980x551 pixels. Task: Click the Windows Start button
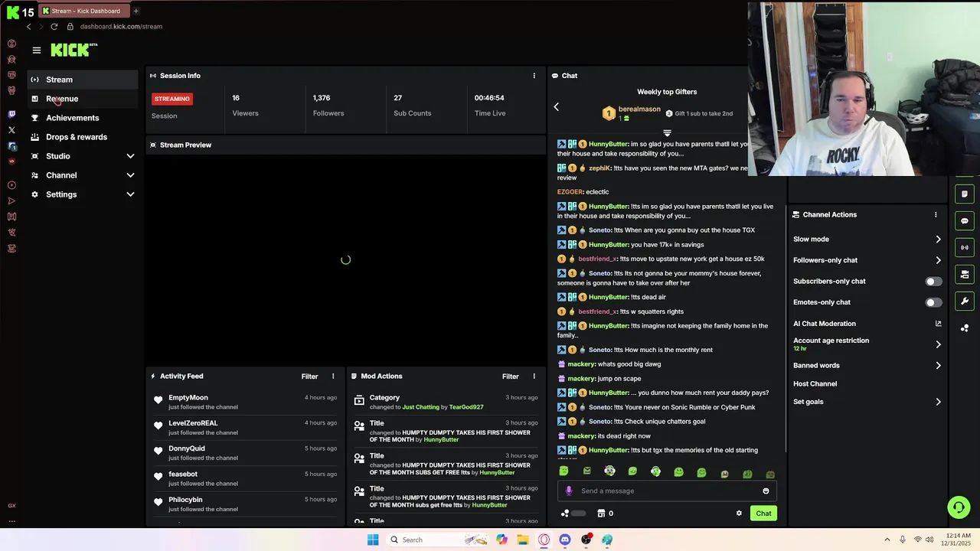373,540
